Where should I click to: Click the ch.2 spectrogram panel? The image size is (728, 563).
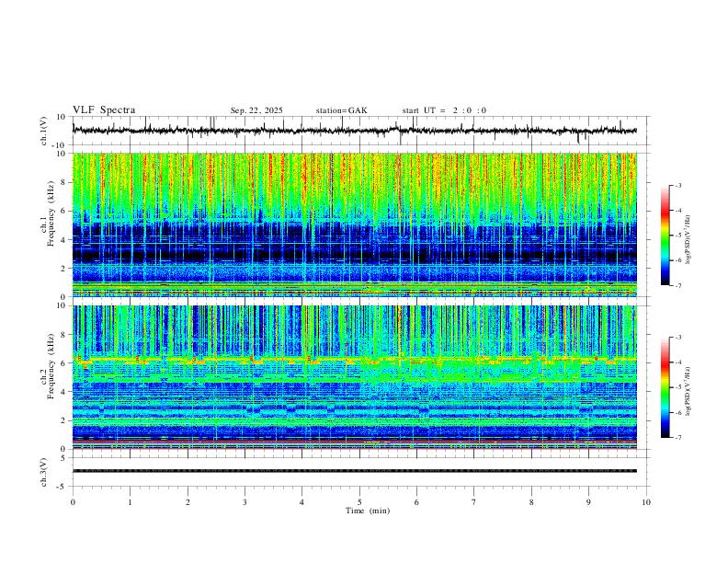pos(354,377)
